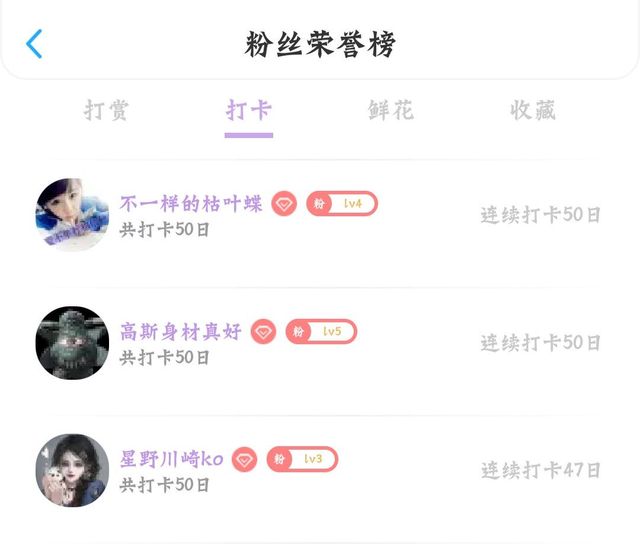The image size is (640, 557).
Task: Click diamond badge beside 星野川崎ko
Action: [244, 459]
